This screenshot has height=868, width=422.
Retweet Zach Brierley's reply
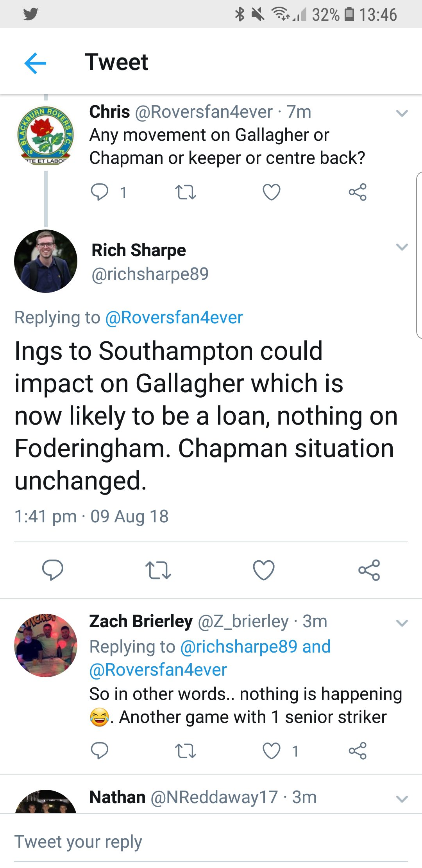[x=185, y=751]
